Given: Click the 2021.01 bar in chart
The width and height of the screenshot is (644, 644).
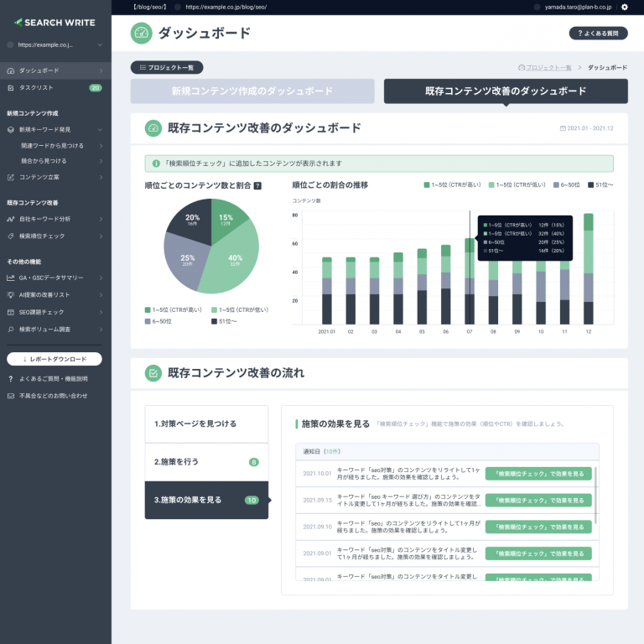Looking at the screenshot, I should pyautogui.click(x=327, y=291).
